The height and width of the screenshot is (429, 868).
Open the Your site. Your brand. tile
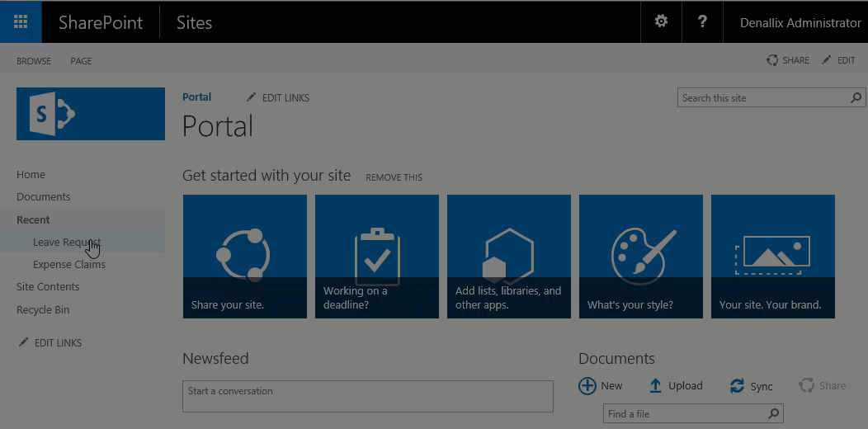coord(773,257)
